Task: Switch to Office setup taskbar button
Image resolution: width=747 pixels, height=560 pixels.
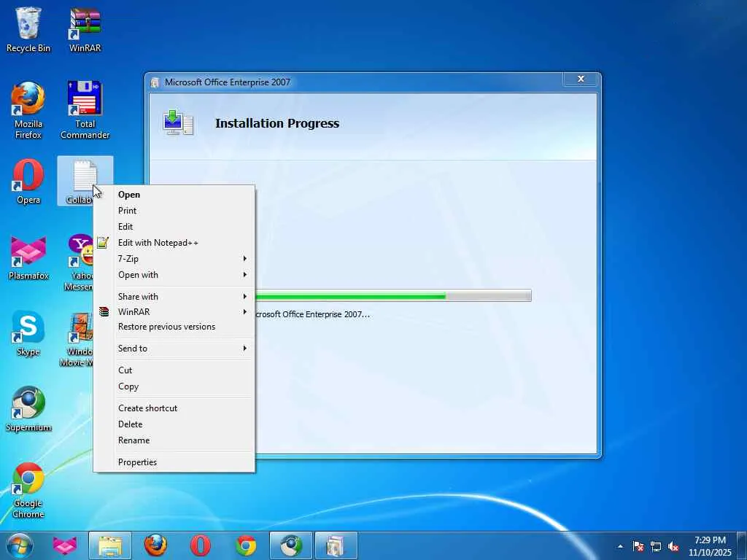Action: tap(336, 545)
